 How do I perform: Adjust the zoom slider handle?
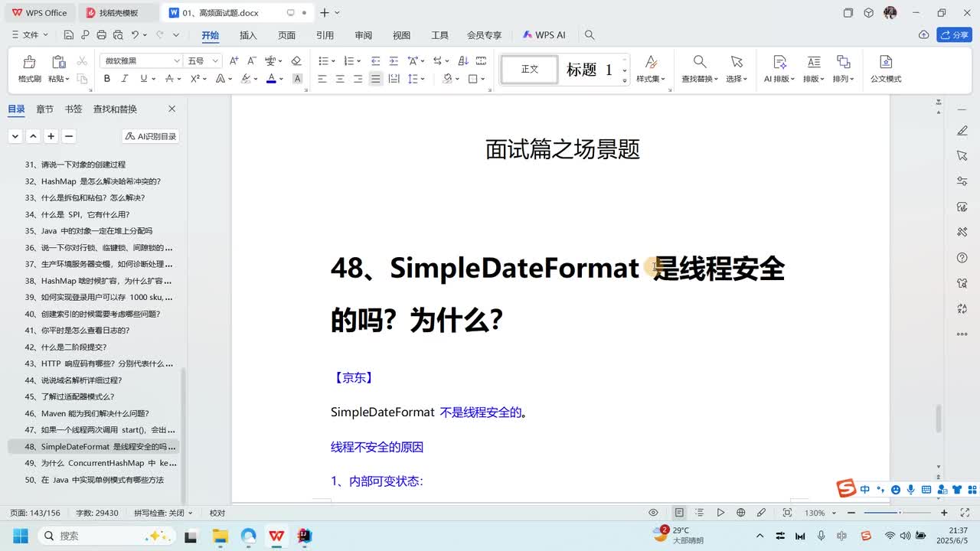pyautogui.click(x=900, y=513)
